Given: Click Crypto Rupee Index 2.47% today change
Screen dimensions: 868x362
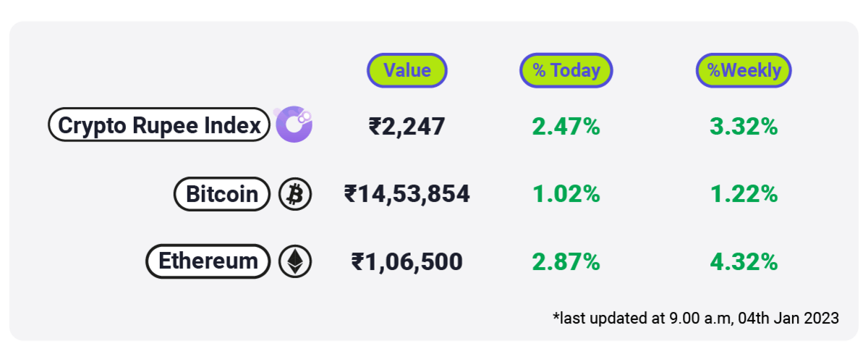Looking at the screenshot, I should [566, 127].
